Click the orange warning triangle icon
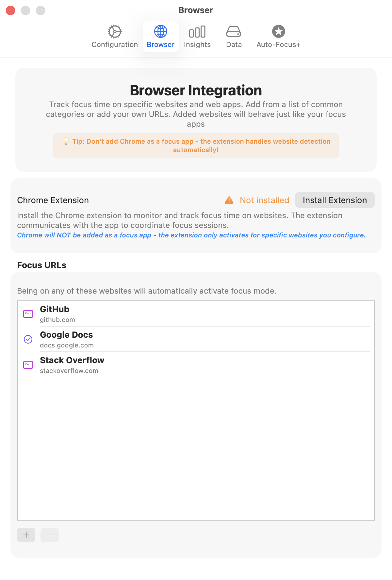392x580 pixels. [230, 200]
